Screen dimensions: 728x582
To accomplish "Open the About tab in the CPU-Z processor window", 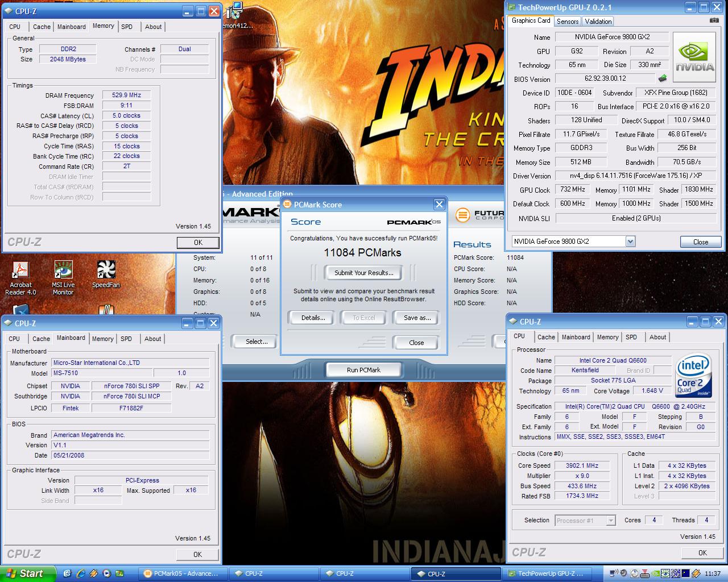I will [x=658, y=337].
